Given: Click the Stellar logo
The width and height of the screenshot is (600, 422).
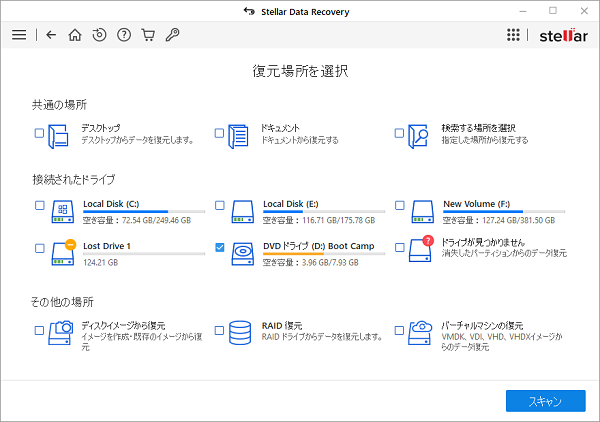Looking at the screenshot, I should (x=563, y=36).
